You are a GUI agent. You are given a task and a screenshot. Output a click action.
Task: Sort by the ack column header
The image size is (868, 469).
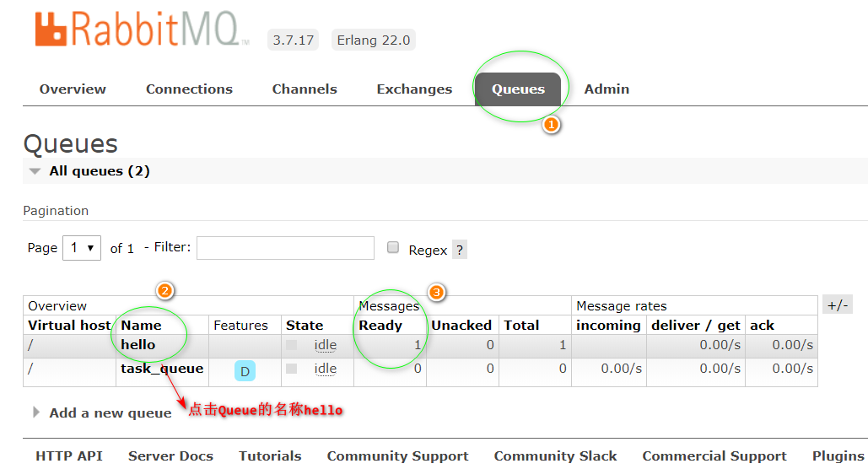coord(762,325)
